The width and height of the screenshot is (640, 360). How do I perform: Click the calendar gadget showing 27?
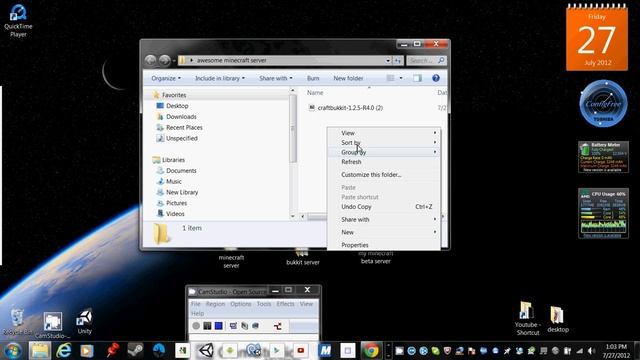(597, 38)
